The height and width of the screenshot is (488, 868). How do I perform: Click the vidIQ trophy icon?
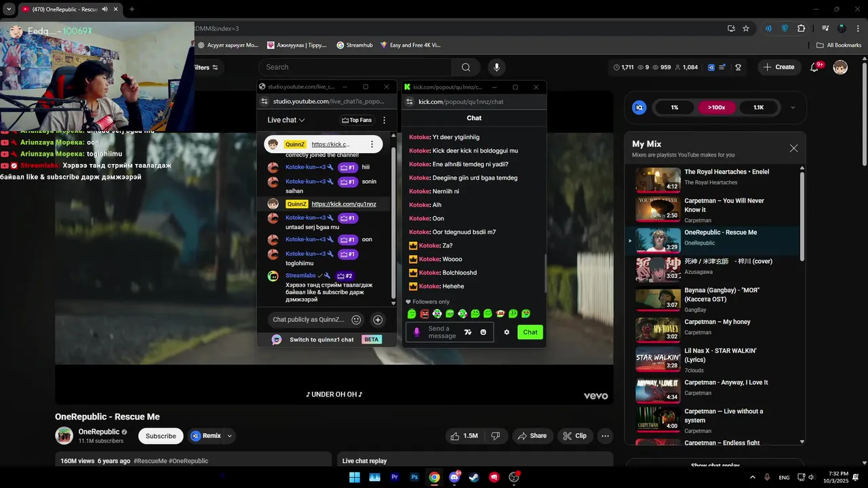pos(738,67)
